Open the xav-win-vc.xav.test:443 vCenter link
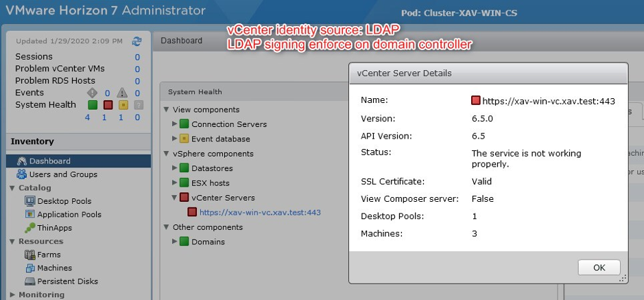Image resolution: width=644 pixels, height=300 pixels. [x=260, y=212]
